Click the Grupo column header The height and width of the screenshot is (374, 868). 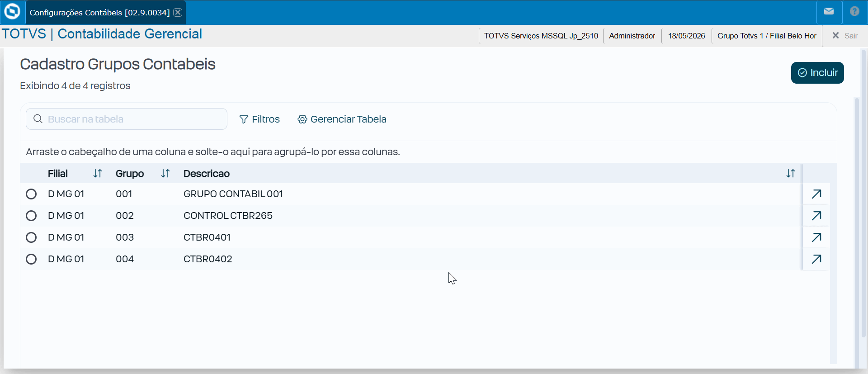(x=130, y=174)
